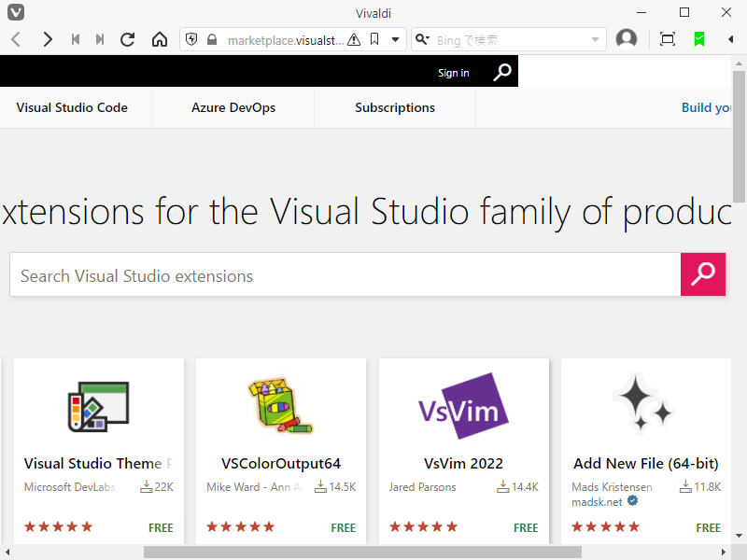Image resolution: width=747 pixels, height=560 pixels.
Task: Go forward to the next page
Action: [48, 39]
